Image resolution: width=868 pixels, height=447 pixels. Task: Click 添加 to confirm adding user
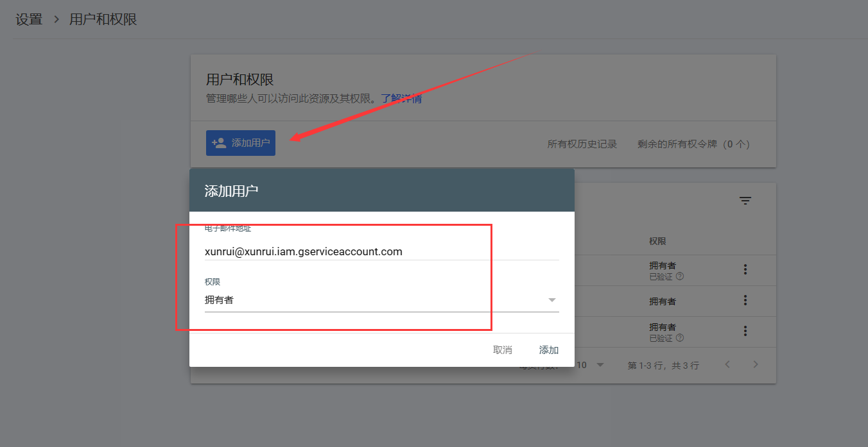click(x=549, y=350)
